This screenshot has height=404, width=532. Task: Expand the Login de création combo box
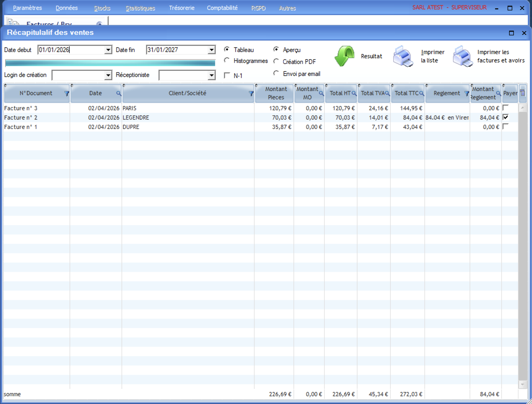click(108, 75)
